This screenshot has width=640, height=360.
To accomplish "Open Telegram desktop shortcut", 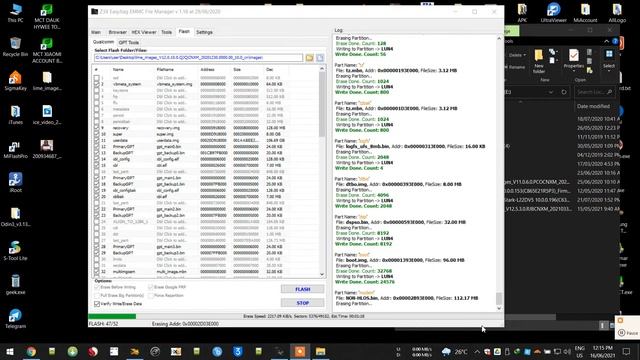I will 16,319.
